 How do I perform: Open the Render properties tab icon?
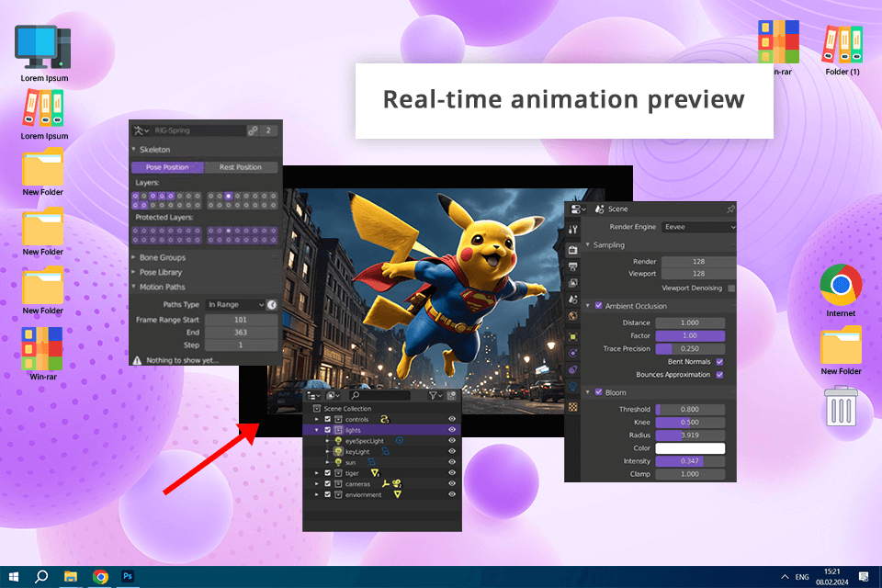(x=572, y=250)
